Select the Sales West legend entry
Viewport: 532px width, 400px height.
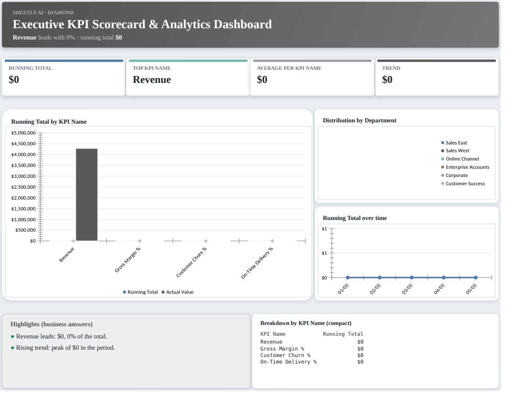455,151
